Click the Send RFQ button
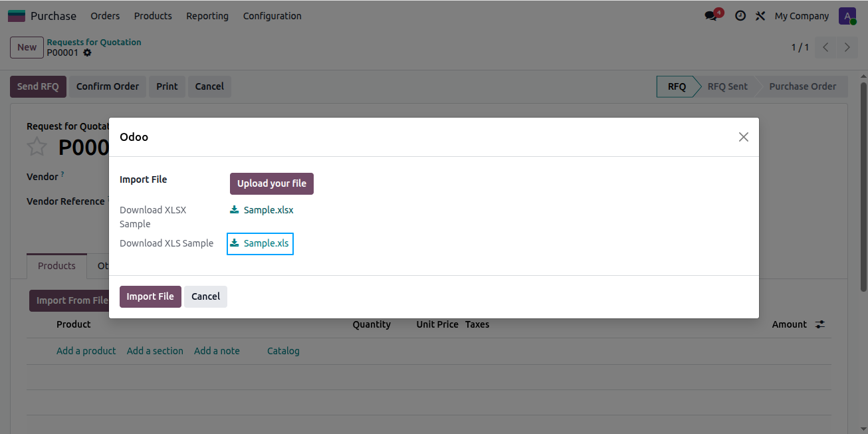Image resolution: width=868 pixels, height=434 pixels. [38, 86]
